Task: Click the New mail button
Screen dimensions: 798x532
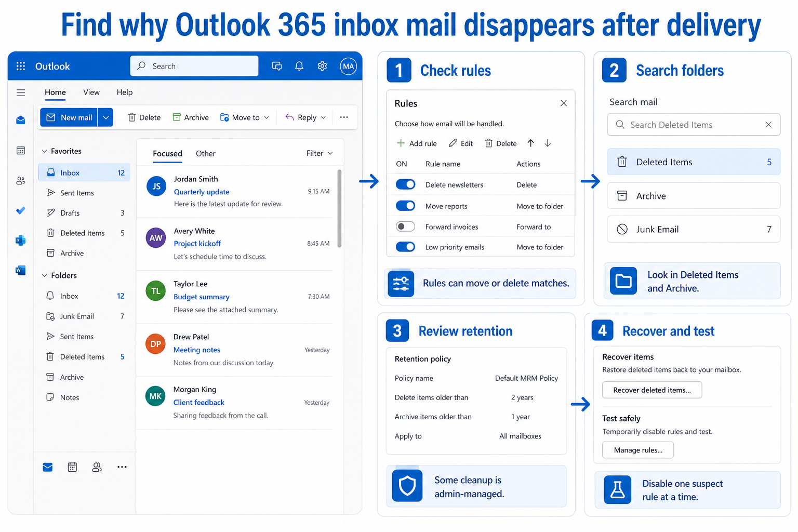Action: pyautogui.click(x=70, y=117)
